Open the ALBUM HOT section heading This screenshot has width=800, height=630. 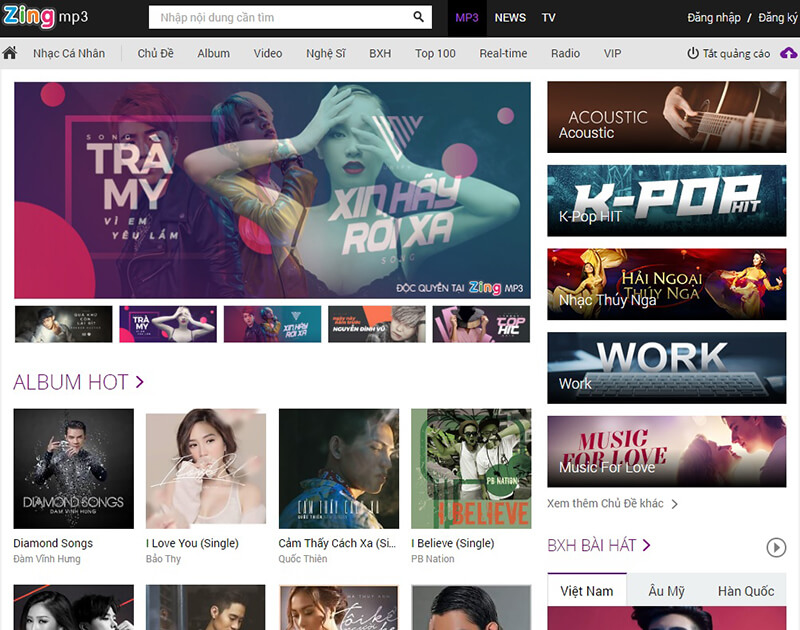[70, 382]
